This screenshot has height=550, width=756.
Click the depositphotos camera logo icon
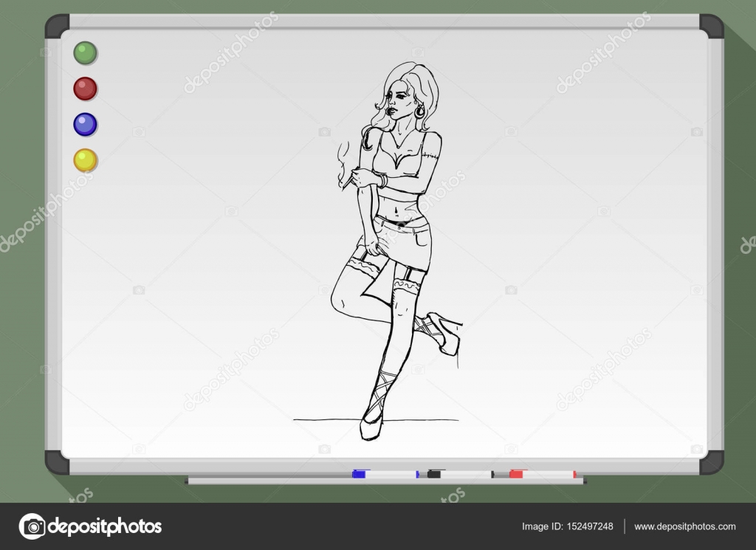point(32,526)
